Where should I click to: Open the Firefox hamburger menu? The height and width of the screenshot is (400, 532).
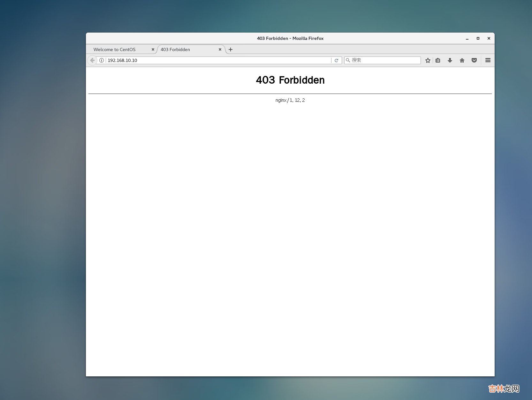(488, 60)
